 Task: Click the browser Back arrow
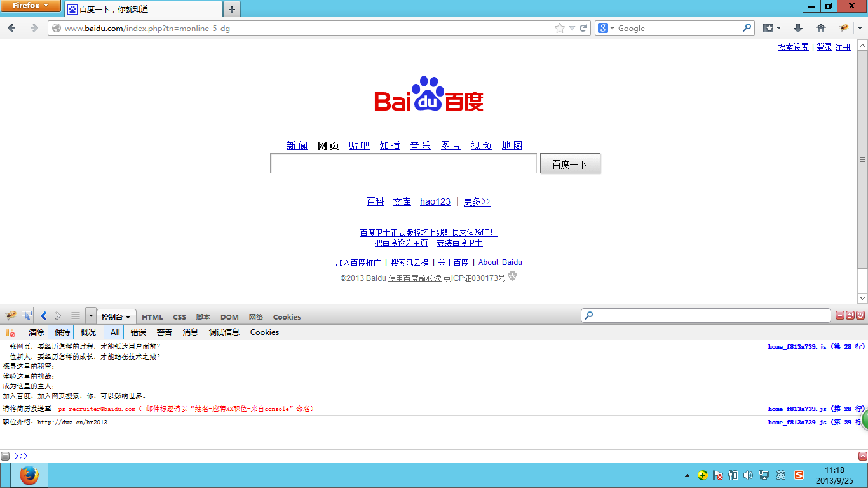(x=11, y=28)
